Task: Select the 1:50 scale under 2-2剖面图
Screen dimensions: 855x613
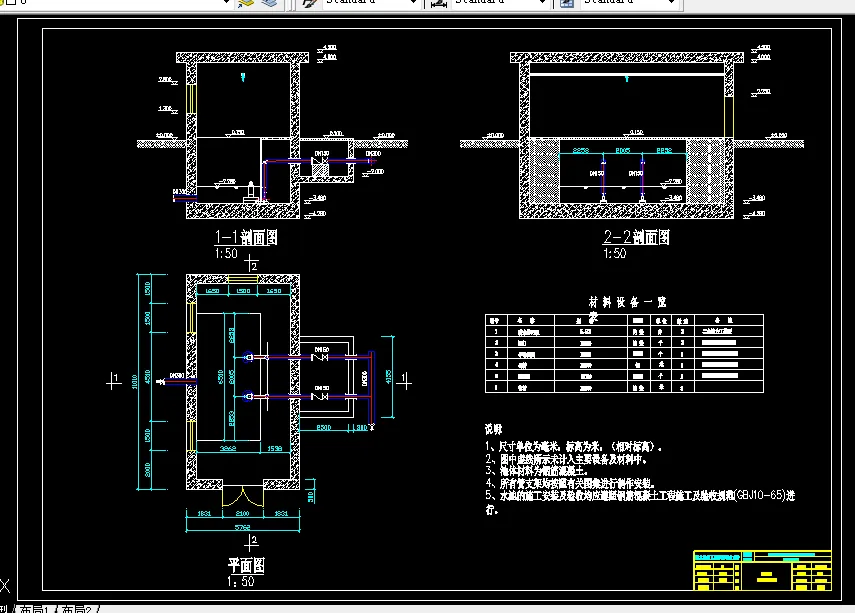Action: click(615, 254)
